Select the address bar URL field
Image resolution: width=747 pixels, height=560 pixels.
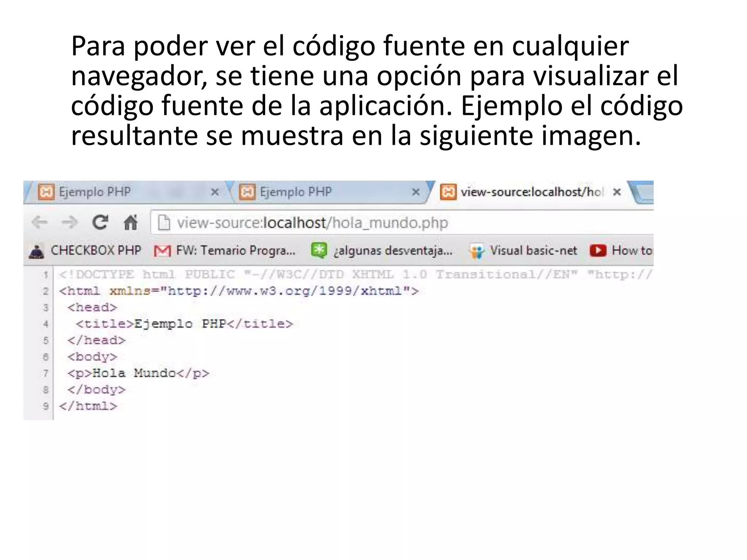pos(402,222)
